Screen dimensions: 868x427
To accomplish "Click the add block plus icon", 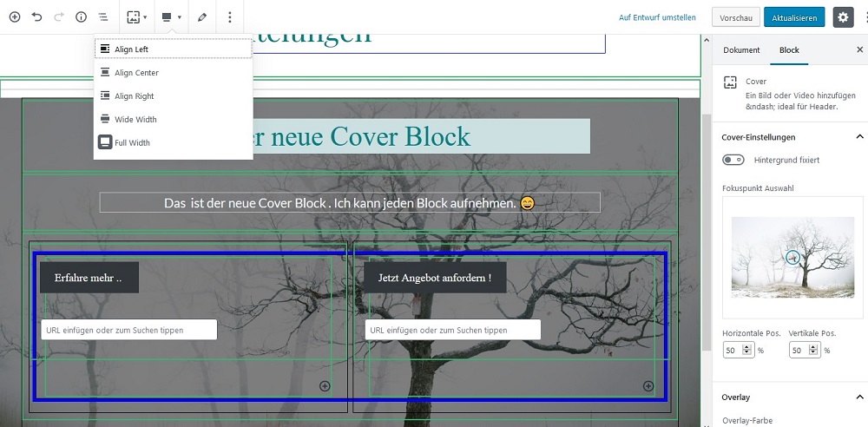I will pyautogui.click(x=15, y=17).
